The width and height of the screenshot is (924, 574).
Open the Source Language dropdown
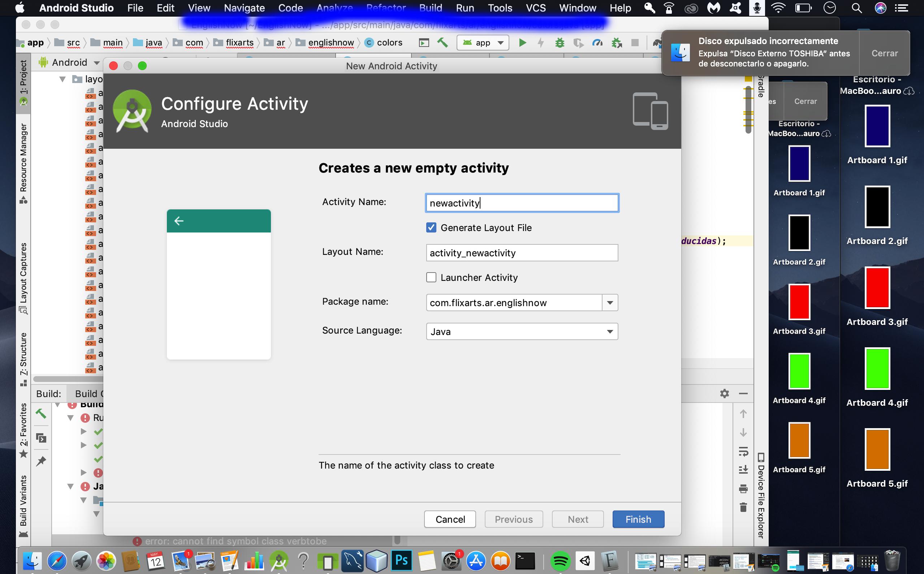[610, 331]
